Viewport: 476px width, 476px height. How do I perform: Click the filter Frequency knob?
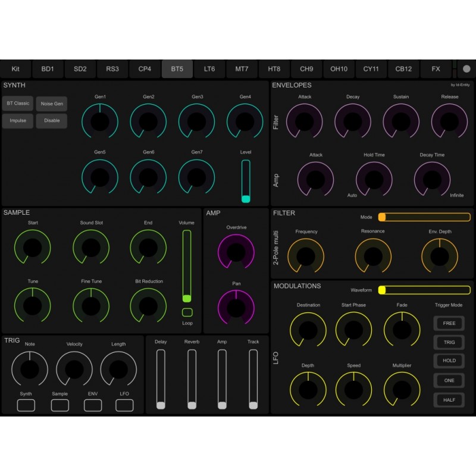click(306, 254)
